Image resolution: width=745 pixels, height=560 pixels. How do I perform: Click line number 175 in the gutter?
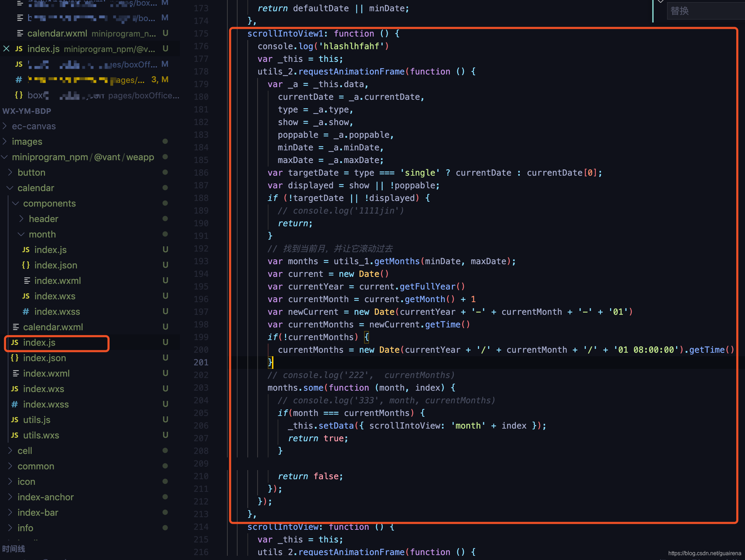201,33
